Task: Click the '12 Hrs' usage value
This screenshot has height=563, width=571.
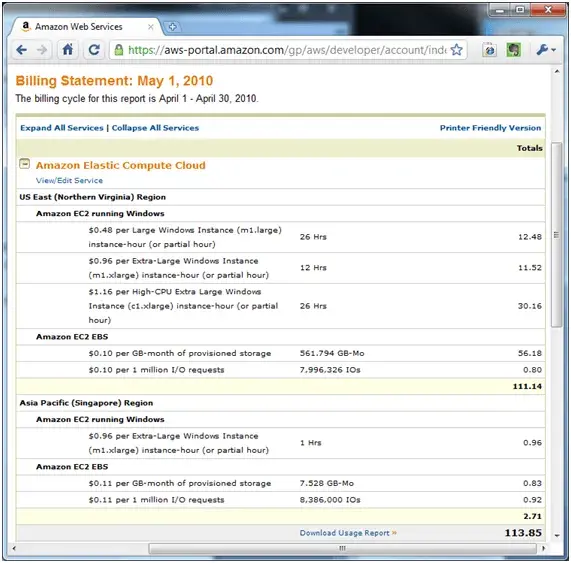Action: (x=313, y=268)
